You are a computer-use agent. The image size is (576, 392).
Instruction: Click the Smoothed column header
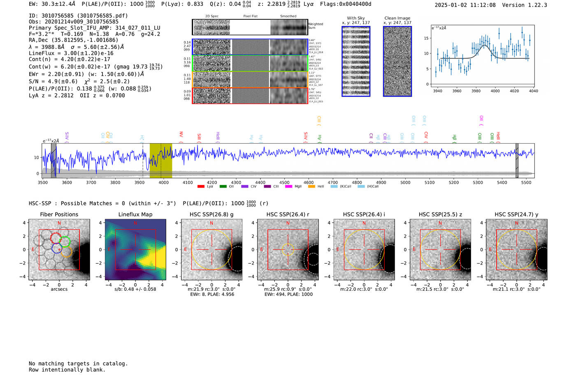288,16
